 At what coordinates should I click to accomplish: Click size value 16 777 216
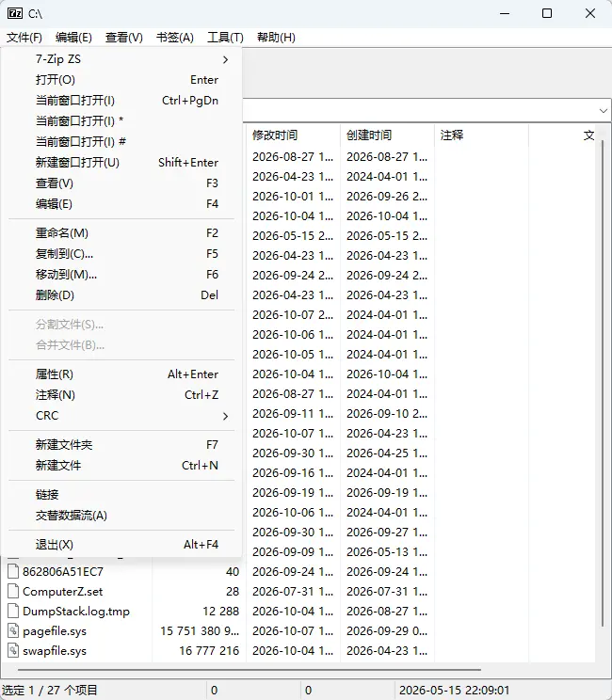[209, 651]
